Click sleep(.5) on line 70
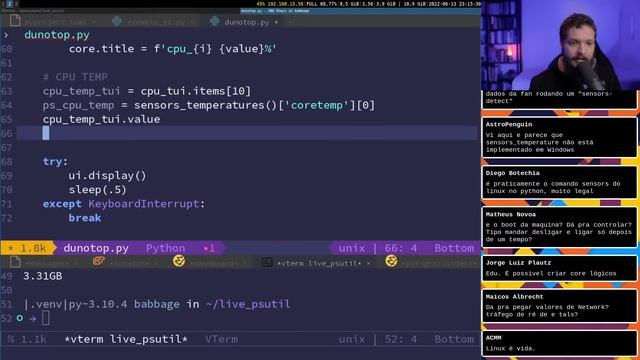 [98, 190]
